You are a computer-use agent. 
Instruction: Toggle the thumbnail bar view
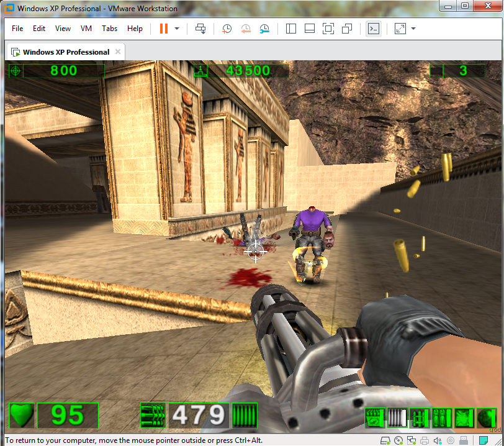[310, 29]
